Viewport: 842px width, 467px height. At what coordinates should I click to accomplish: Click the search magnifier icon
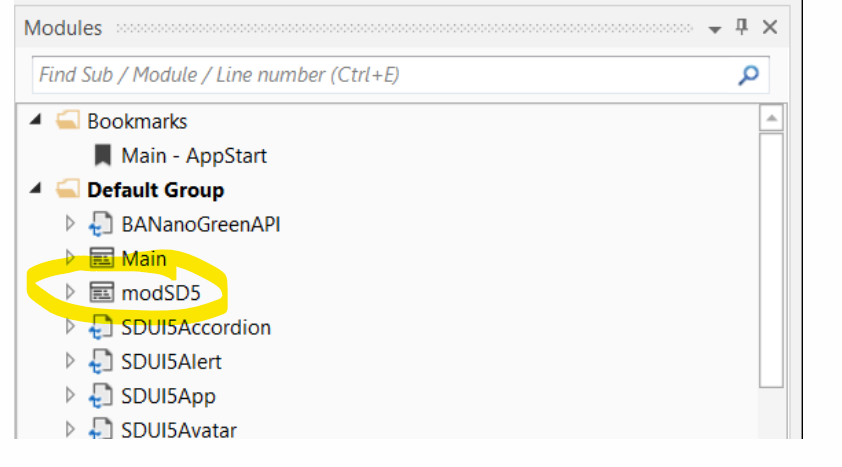[748, 75]
